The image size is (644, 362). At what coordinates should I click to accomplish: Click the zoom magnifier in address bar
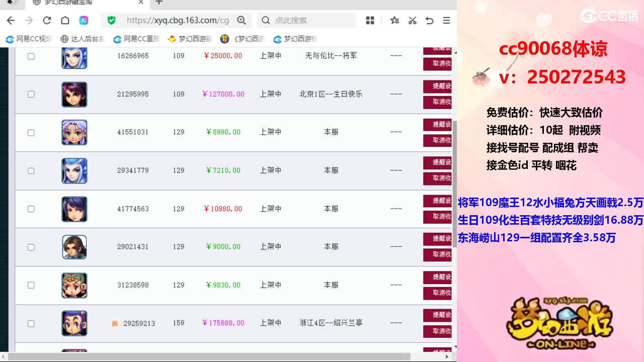point(242,20)
